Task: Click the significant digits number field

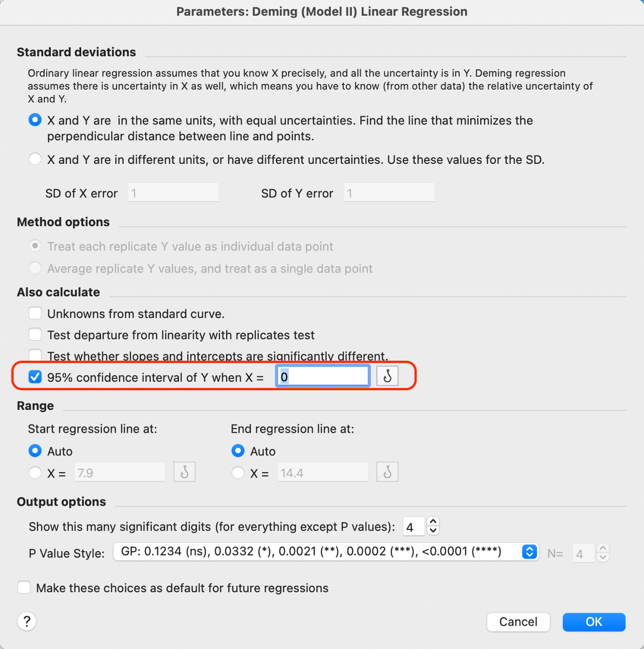Action: coord(414,527)
